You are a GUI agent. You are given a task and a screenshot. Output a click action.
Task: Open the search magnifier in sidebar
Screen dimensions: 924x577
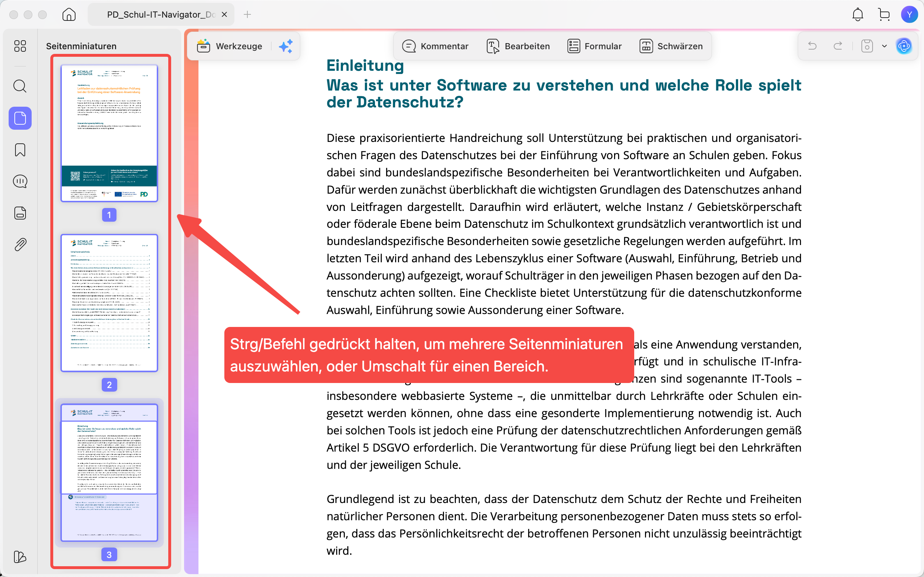click(x=20, y=86)
